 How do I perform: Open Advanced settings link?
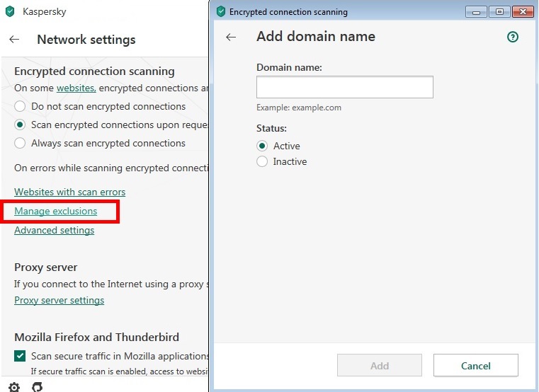tap(55, 231)
